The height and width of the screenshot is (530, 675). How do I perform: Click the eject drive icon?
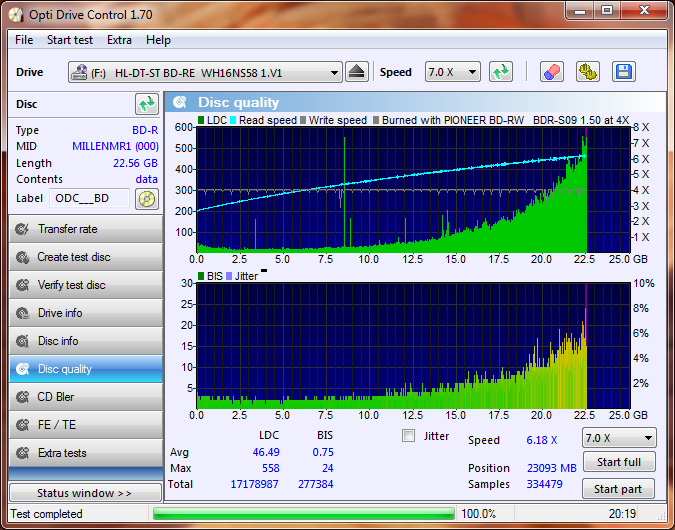(358, 72)
